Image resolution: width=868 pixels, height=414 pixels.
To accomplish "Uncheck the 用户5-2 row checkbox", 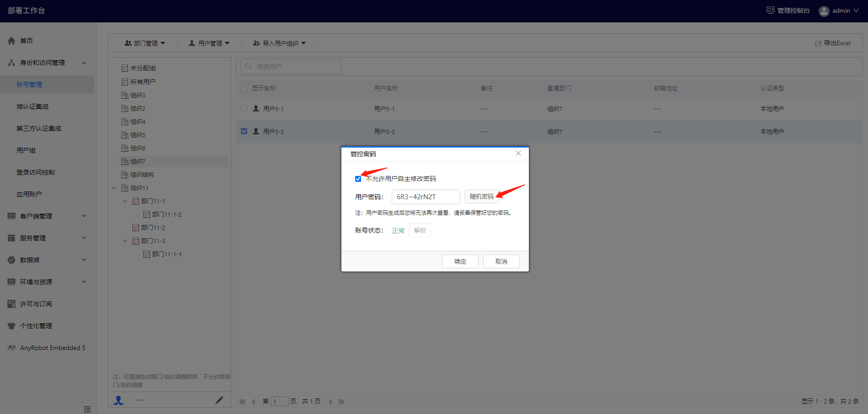I will pyautogui.click(x=244, y=131).
